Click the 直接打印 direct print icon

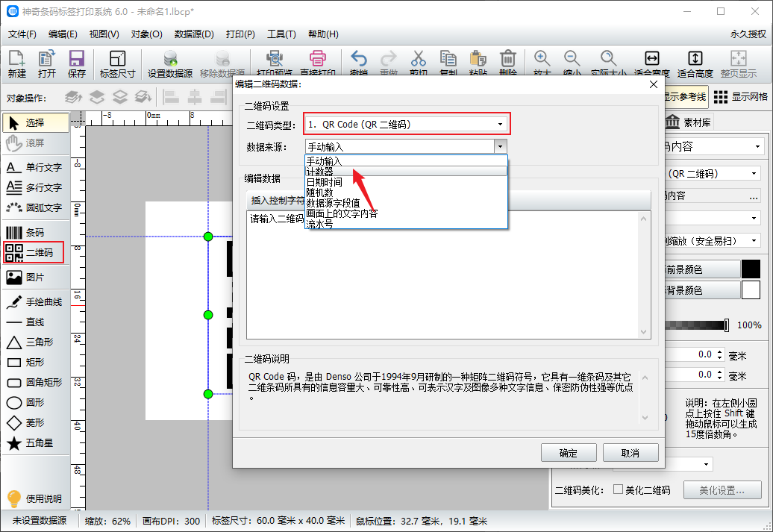pos(318,63)
